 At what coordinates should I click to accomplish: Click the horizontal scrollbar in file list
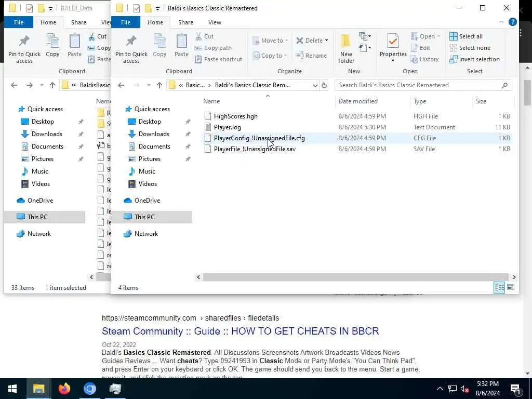pos(355,277)
